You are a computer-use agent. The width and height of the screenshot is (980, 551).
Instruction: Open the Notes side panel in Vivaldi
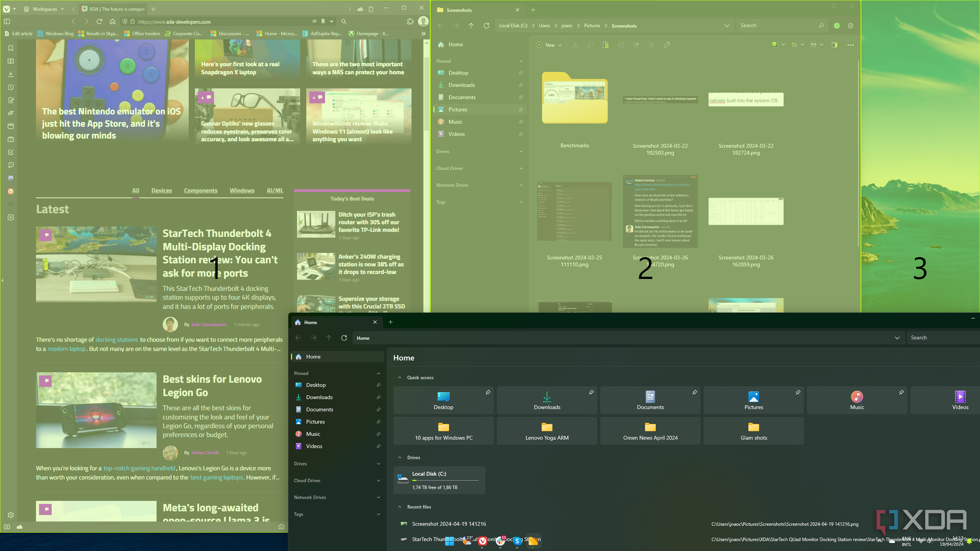pos(11,100)
